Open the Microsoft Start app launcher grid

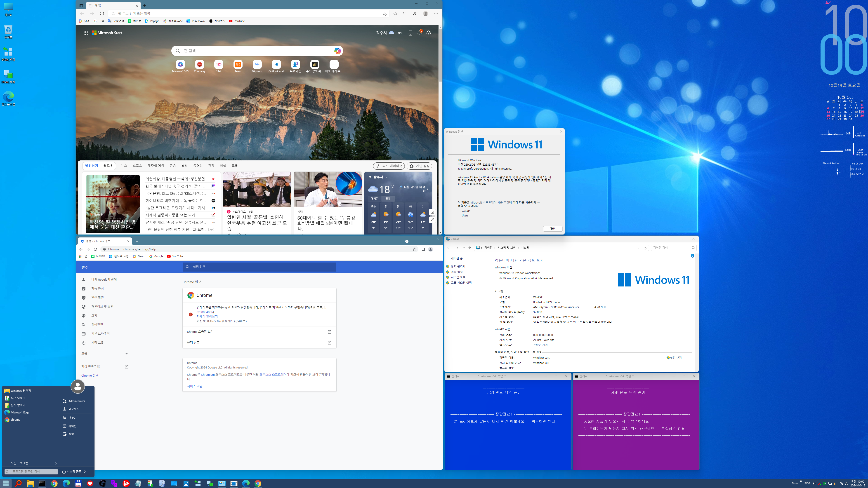point(86,33)
